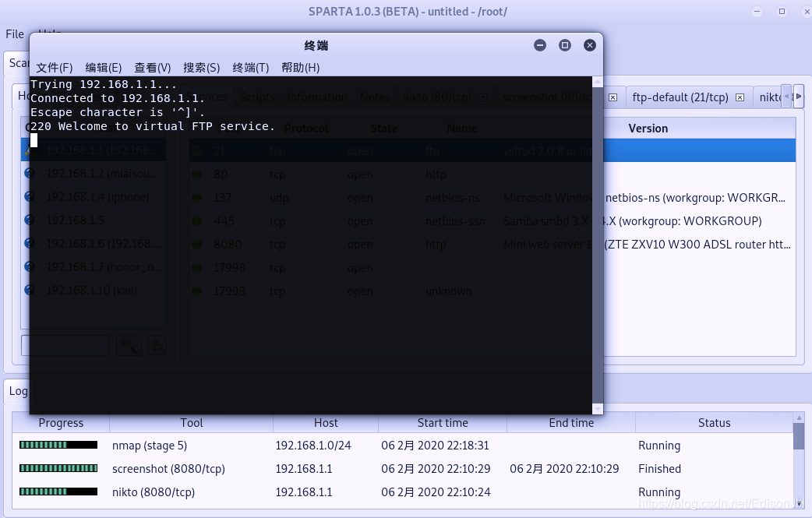Minimize the terminal window
The width and height of the screenshot is (812, 518).
[540, 45]
